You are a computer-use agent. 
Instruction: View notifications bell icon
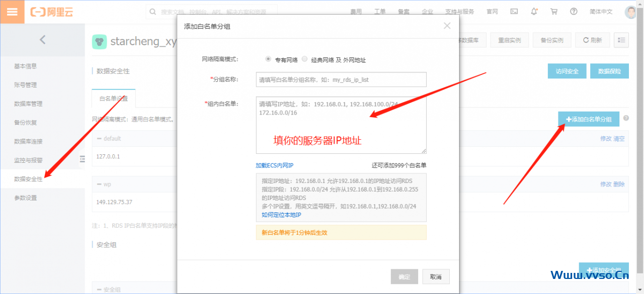pyautogui.click(x=534, y=12)
